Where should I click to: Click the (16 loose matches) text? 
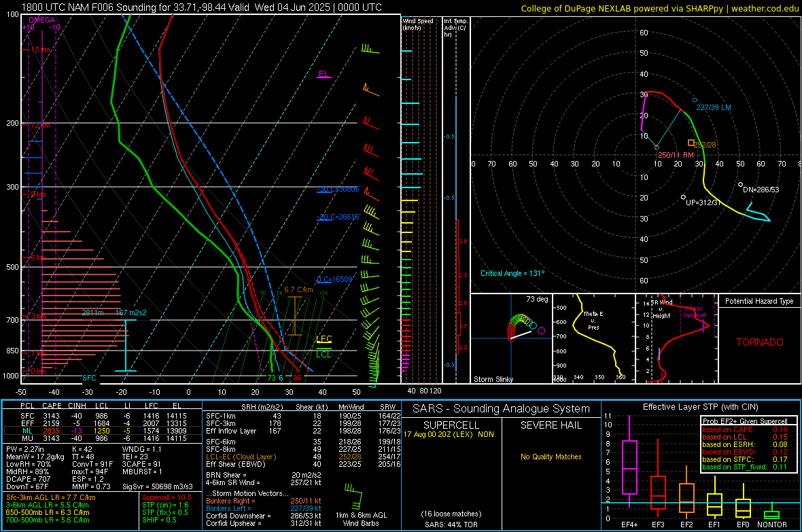click(x=451, y=514)
